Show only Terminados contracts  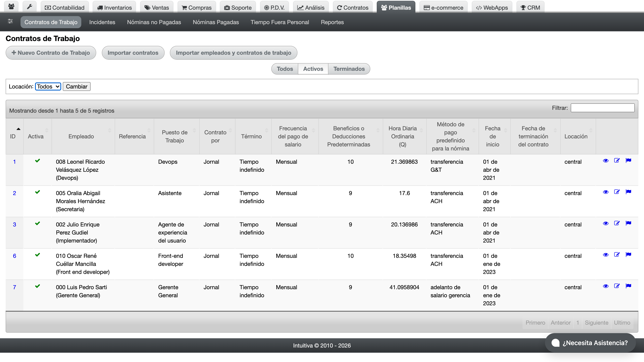[x=349, y=69]
